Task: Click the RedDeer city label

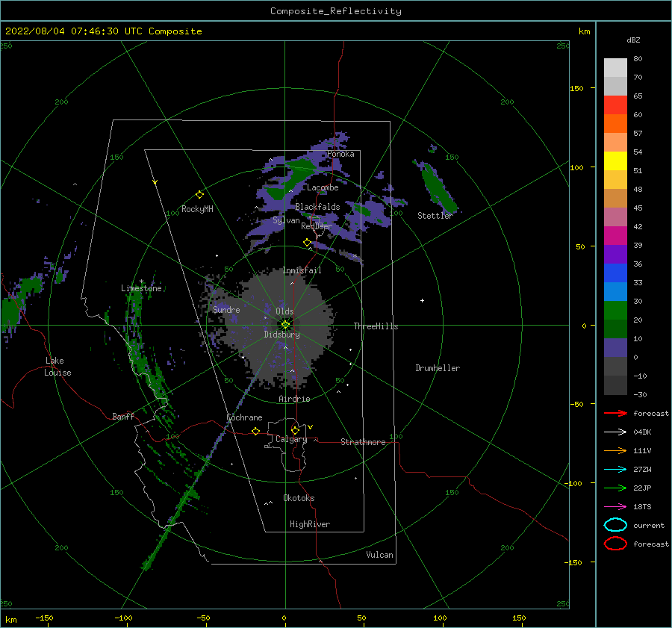Action: tap(317, 226)
